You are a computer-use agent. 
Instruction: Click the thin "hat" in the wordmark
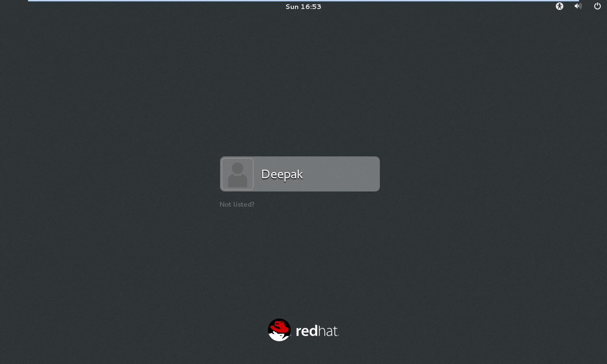pos(328,331)
